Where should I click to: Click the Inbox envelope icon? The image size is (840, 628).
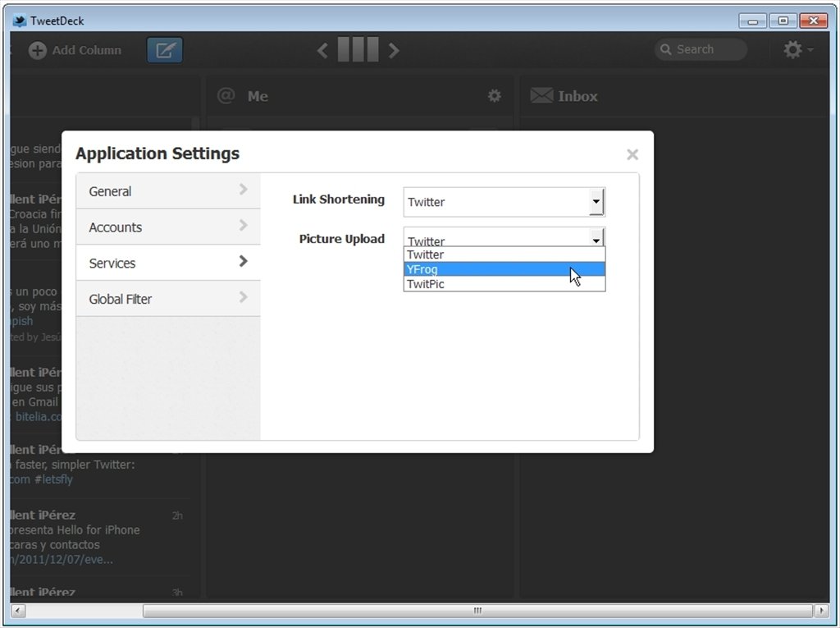tap(541, 96)
